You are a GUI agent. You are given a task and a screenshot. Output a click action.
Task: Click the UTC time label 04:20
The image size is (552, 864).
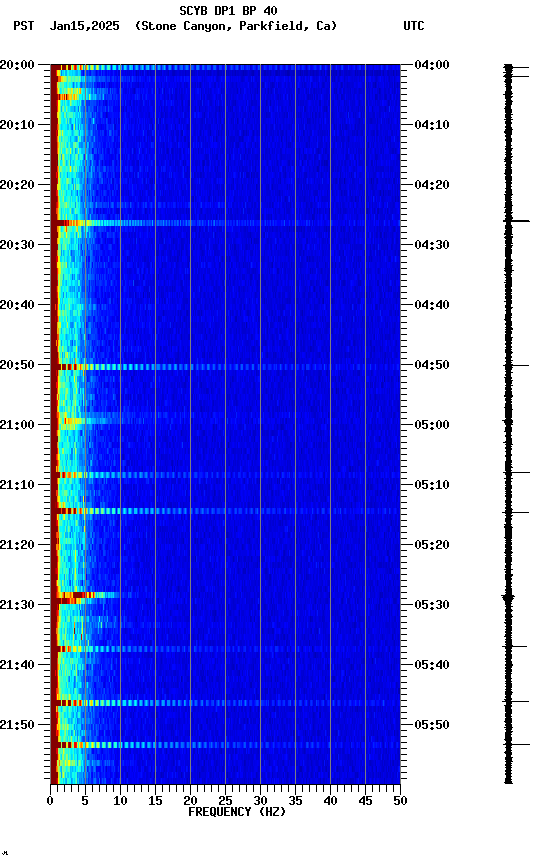coord(432,185)
